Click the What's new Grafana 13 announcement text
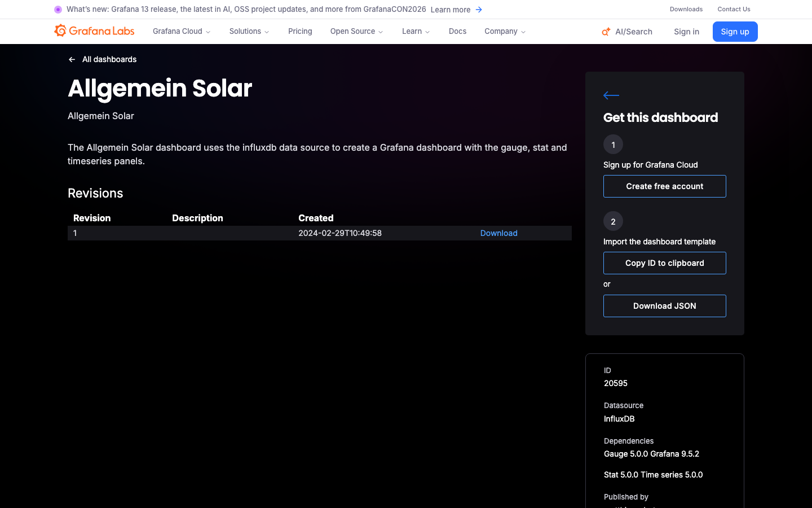 click(246, 9)
